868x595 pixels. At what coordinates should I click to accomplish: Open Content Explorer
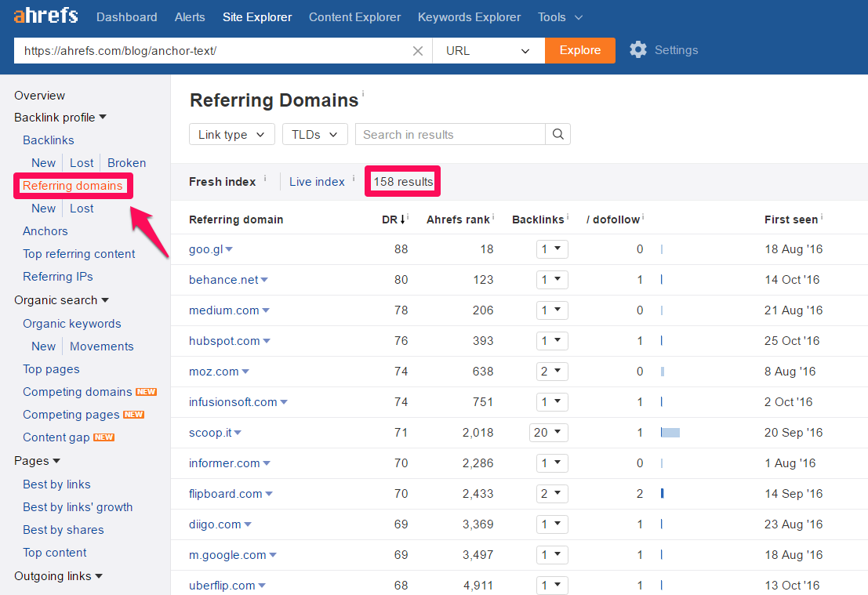355,17
